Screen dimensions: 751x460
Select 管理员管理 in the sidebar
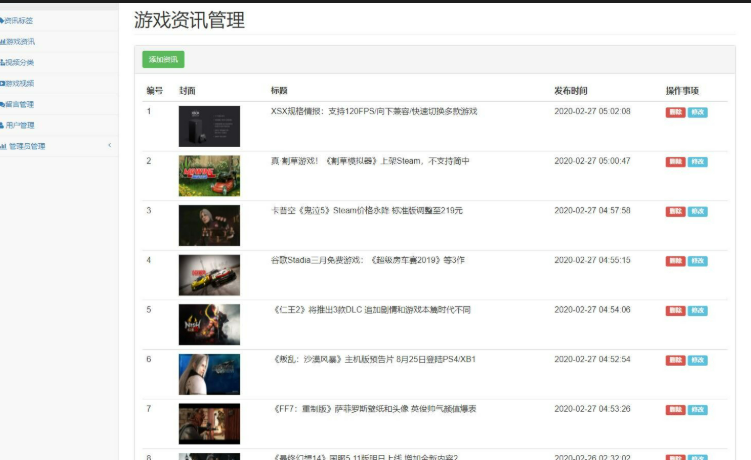[x=23, y=146]
